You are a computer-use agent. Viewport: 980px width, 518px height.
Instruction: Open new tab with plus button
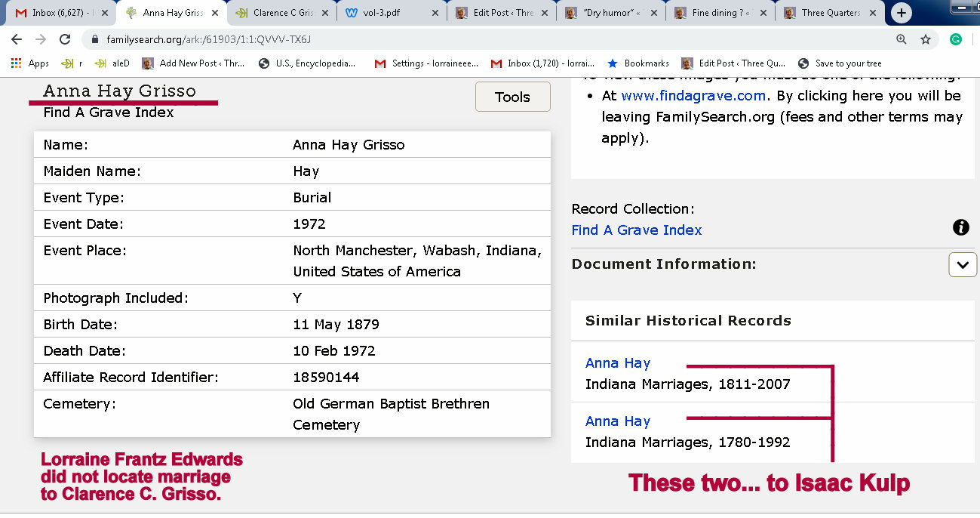(x=901, y=13)
